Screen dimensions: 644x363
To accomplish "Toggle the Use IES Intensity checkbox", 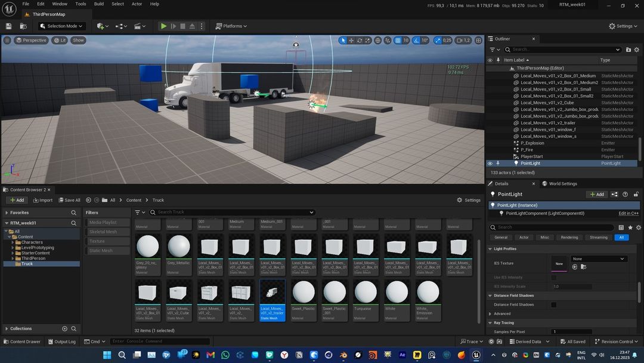I will tap(553, 278).
